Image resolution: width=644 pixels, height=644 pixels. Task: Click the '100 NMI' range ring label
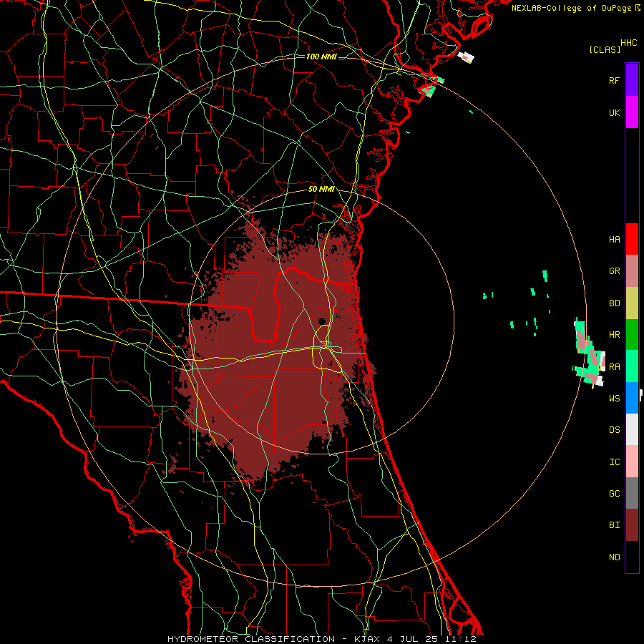(321, 57)
